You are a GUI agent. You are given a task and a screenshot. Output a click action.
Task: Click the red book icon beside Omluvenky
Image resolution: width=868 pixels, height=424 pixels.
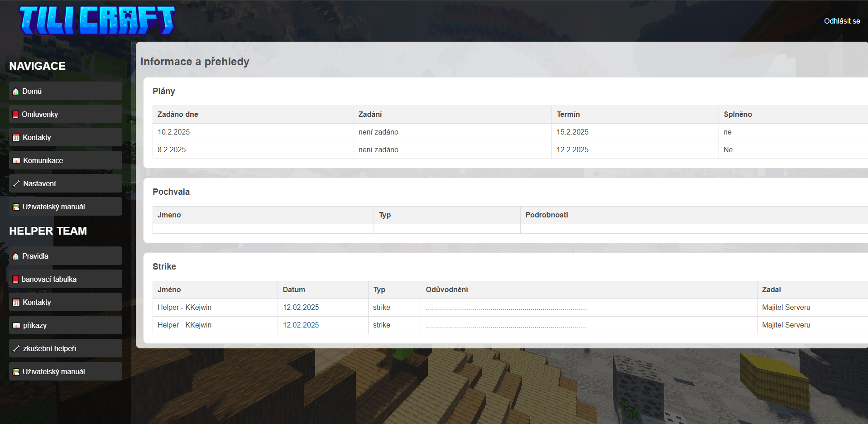point(15,115)
